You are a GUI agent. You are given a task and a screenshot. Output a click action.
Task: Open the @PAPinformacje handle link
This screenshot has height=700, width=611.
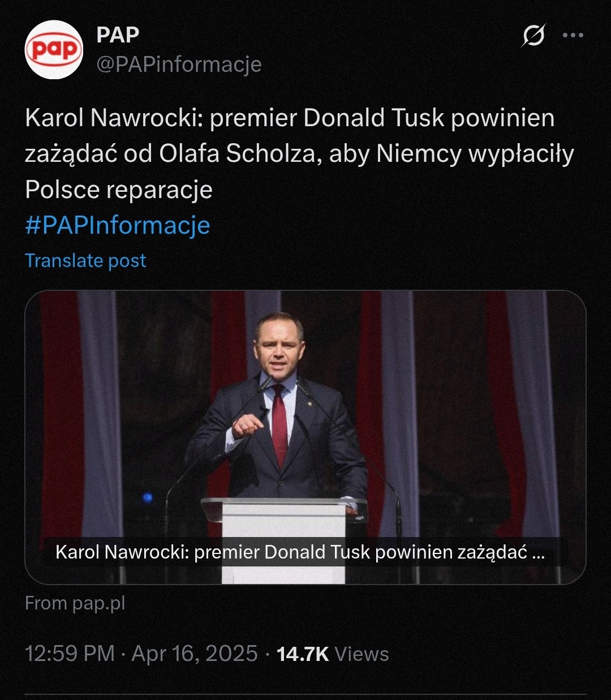click(179, 65)
